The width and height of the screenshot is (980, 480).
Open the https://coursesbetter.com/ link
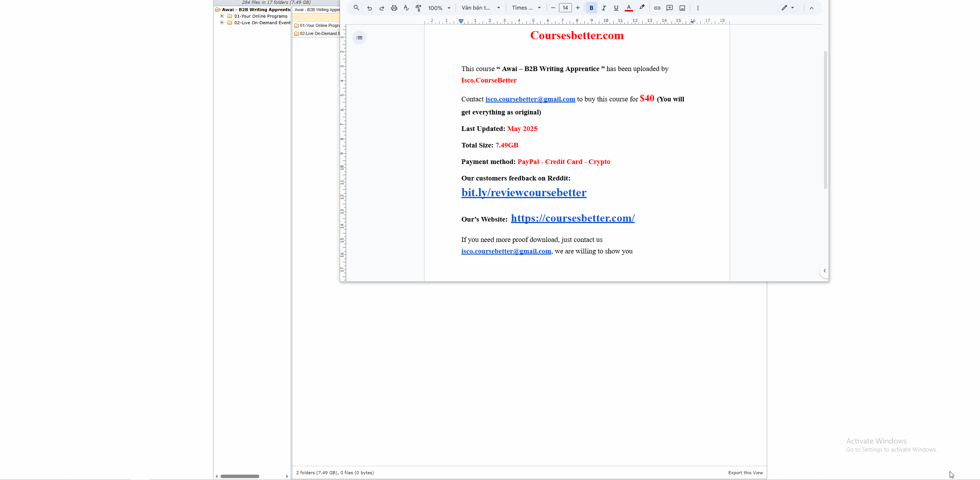tap(572, 218)
